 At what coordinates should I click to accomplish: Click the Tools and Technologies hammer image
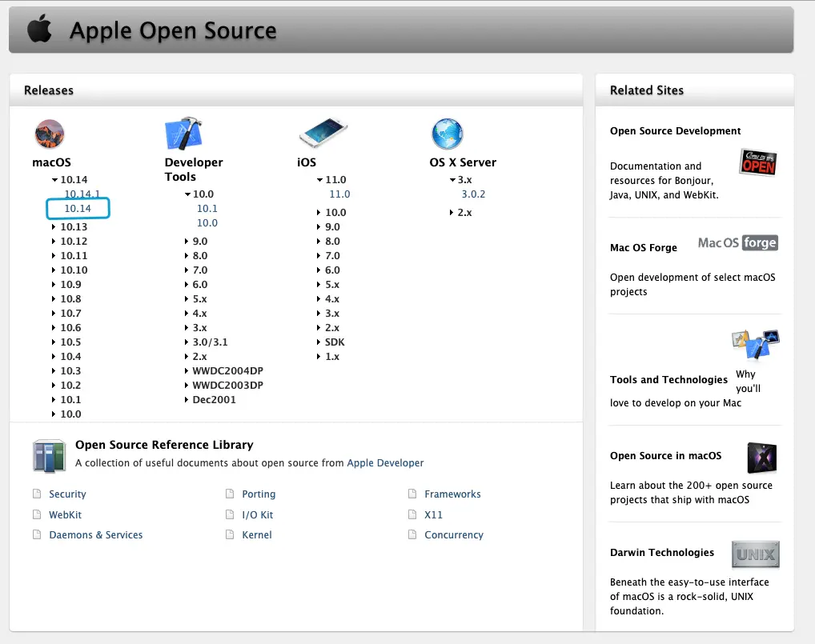click(x=755, y=344)
